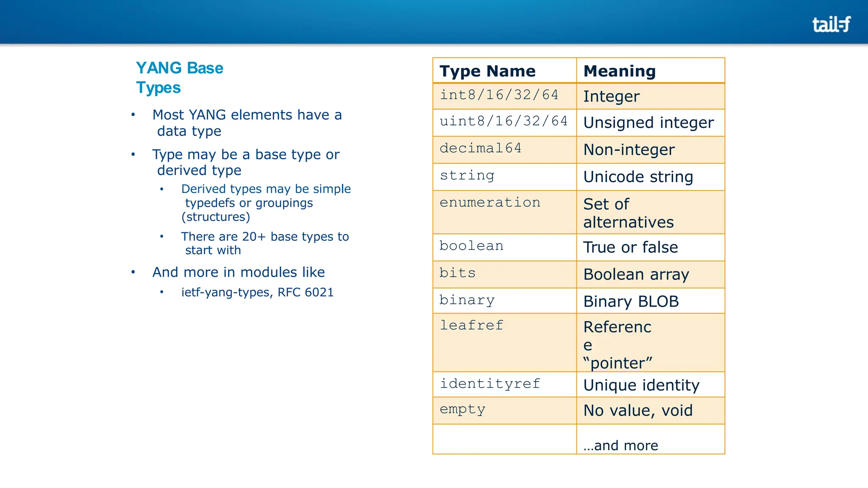Viewport: 868px width, 488px height.
Task: Select the 'string' type cell
Action: [x=504, y=177]
